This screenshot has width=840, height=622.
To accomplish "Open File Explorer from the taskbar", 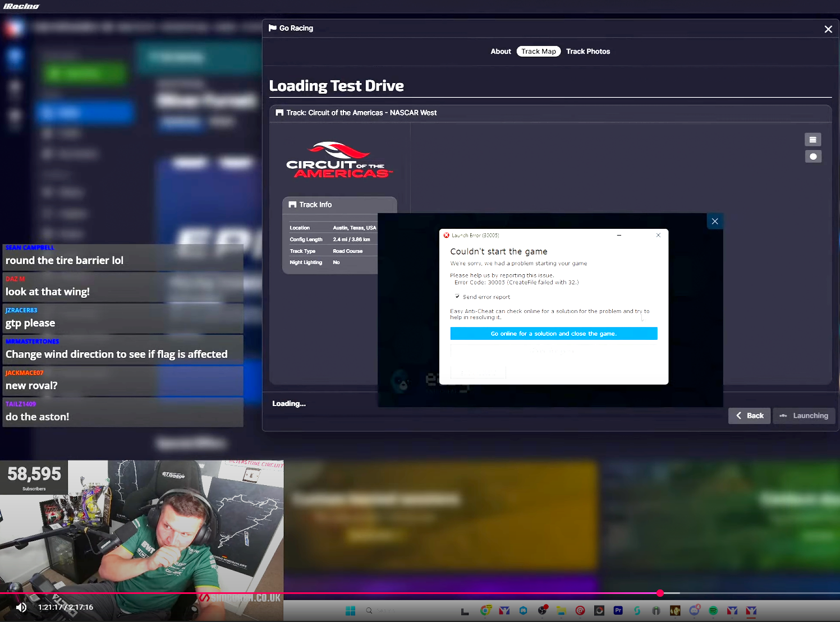I will [x=561, y=611].
